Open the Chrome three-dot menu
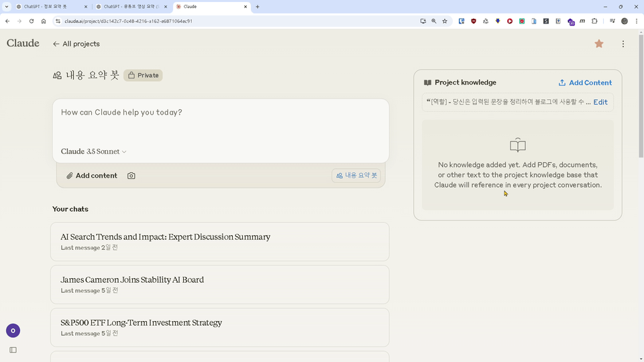 (x=637, y=21)
